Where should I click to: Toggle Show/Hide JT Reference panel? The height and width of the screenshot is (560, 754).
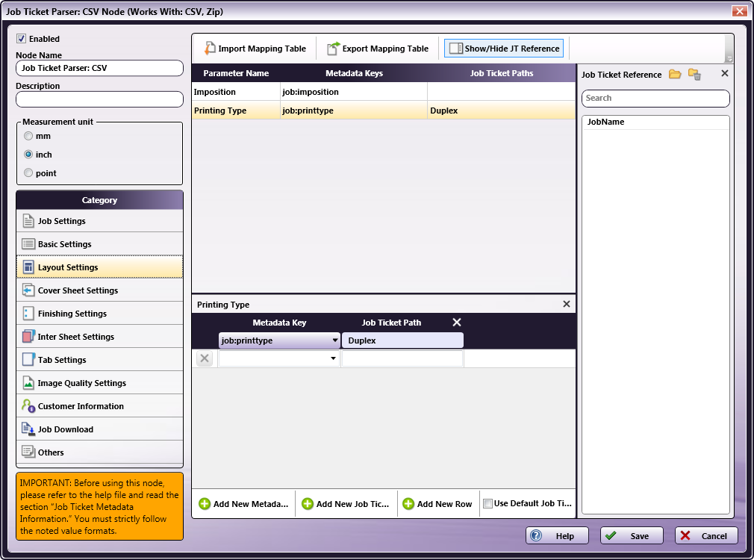(503, 48)
